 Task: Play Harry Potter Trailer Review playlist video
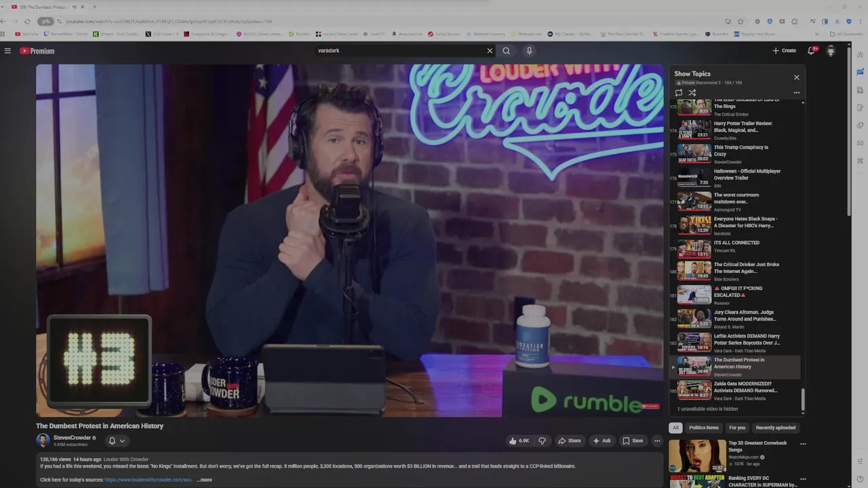click(735, 129)
